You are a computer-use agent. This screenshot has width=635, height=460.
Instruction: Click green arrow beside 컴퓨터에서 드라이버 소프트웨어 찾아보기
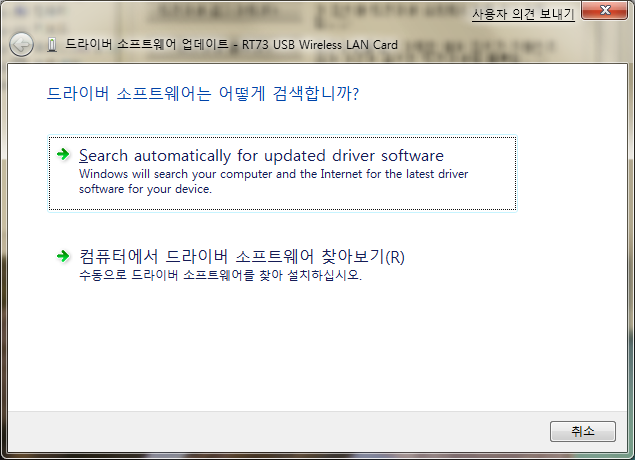(63, 256)
